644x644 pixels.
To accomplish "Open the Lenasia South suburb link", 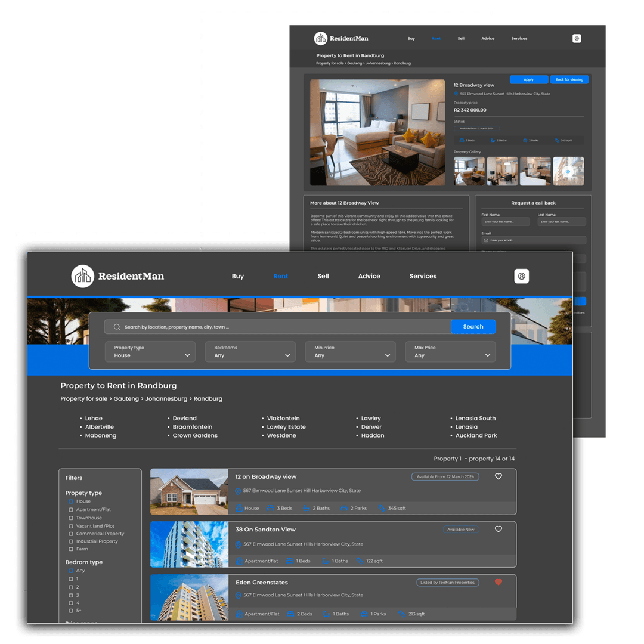I will [475, 419].
